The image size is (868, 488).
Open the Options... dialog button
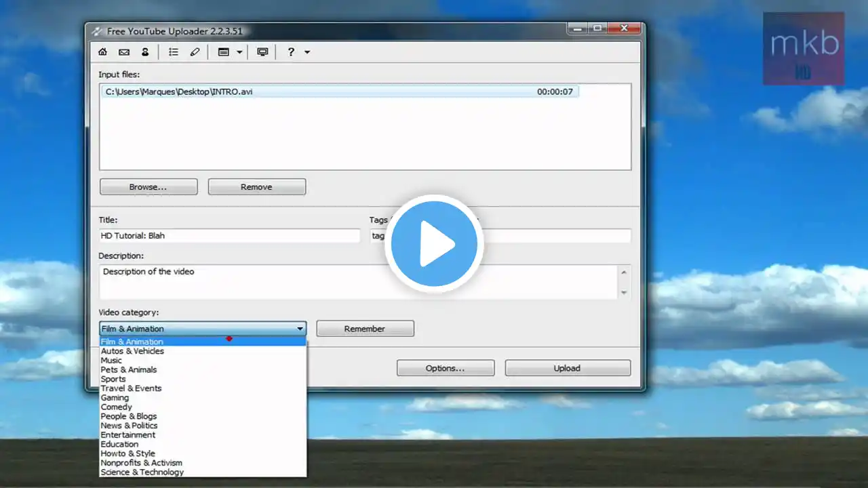[446, 368]
